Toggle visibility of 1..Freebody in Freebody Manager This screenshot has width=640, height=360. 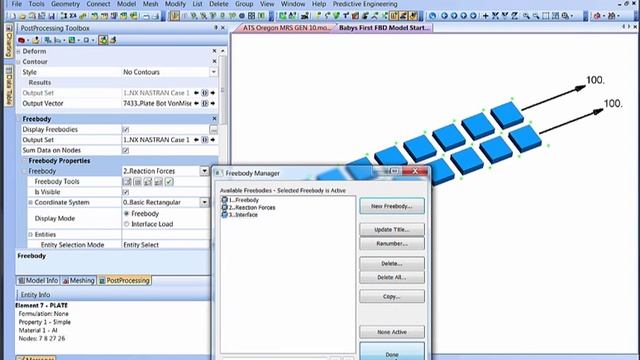tap(224, 200)
